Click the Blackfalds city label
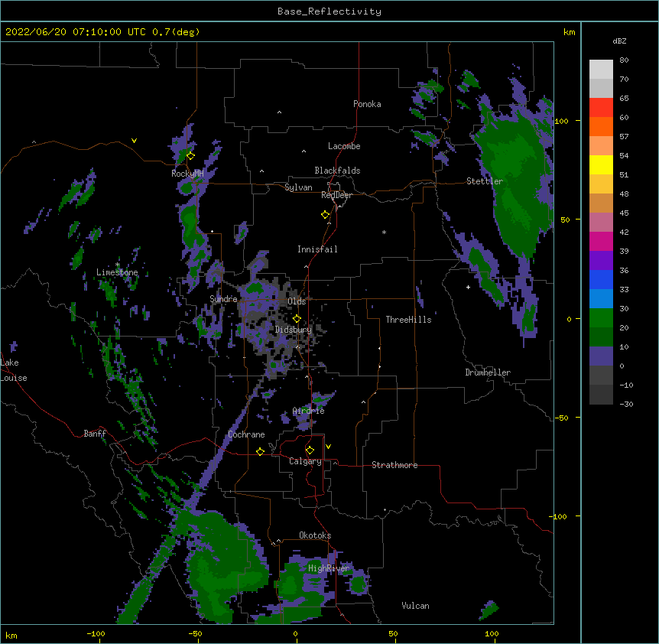The height and width of the screenshot is (644, 659). pos(337,171)
